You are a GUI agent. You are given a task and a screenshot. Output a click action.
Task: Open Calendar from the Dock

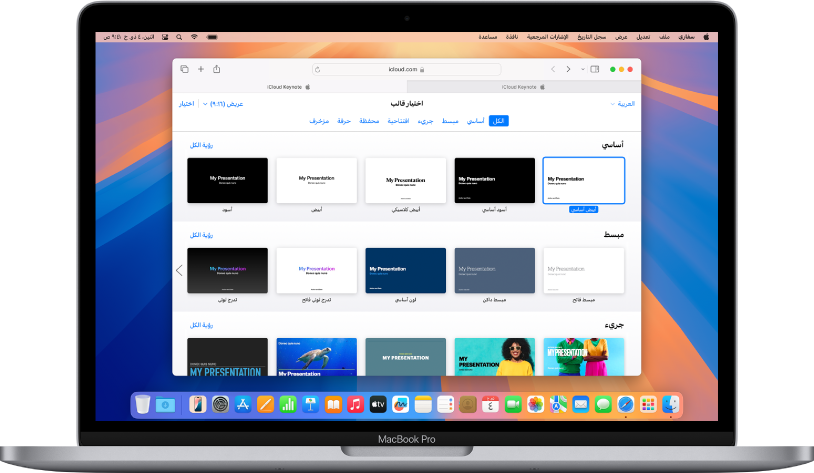coord(490,404)
